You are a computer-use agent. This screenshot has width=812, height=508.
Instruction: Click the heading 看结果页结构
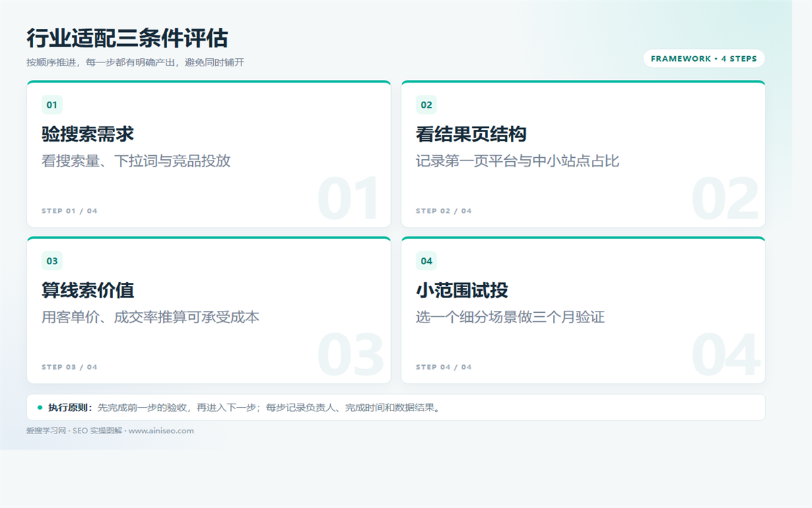pyautogui.click(x=471, y=134)
